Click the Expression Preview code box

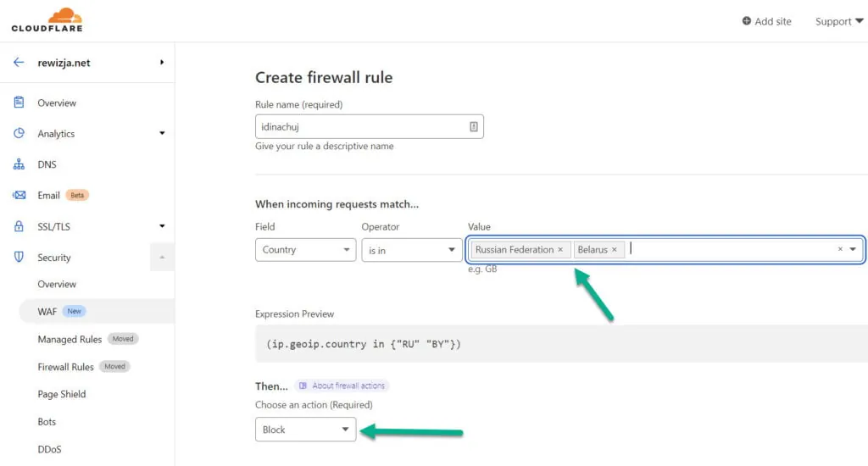coord(561,344)
